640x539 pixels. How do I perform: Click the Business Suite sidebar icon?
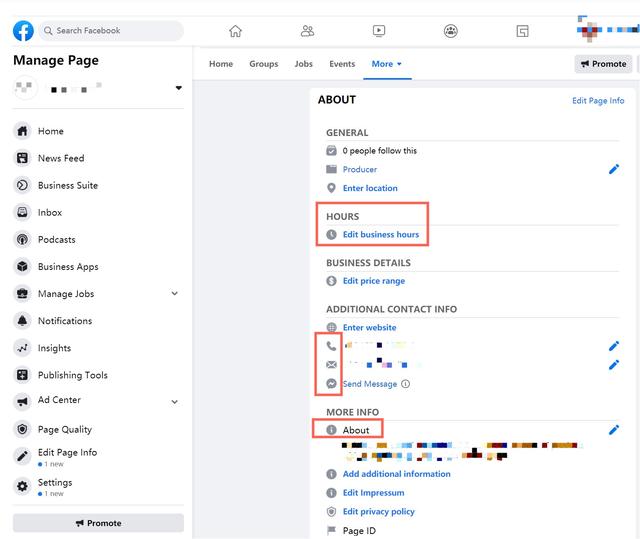(22, 185)
